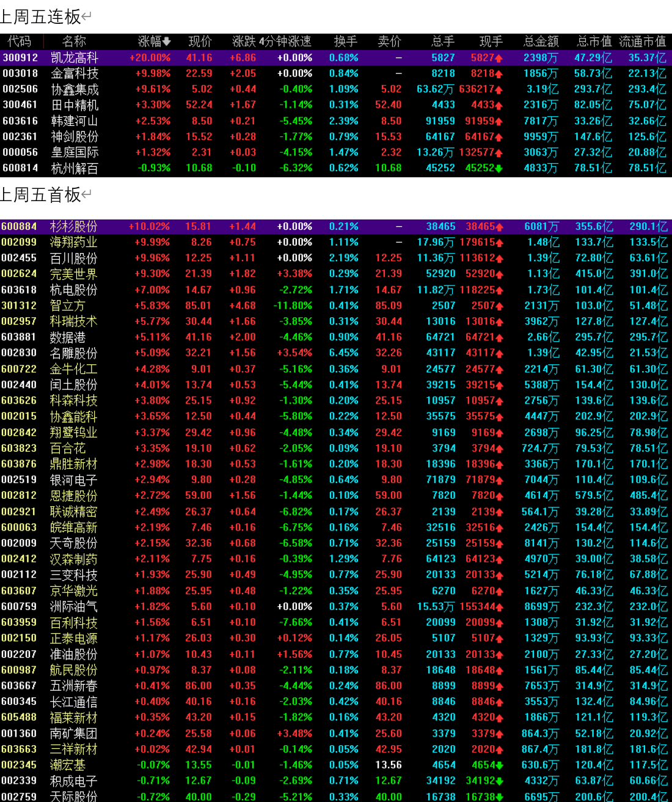Viewport: 672px width, 802px height.
Task: Click the 流通市值 column header
Action: coord(642,42)
